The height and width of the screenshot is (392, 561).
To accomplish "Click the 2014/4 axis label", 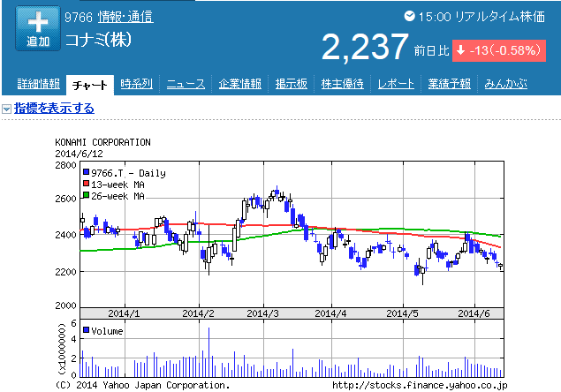I will coord(330,313).
